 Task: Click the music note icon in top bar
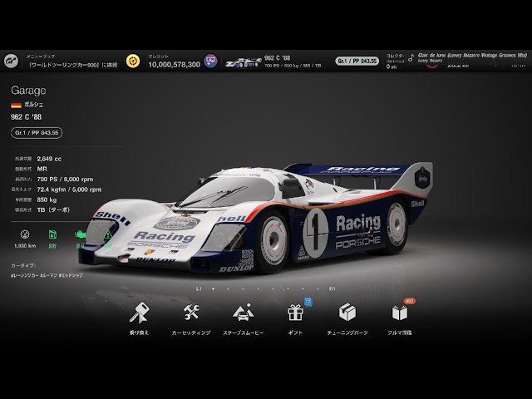pyautogui.click(x=411, y=57)
